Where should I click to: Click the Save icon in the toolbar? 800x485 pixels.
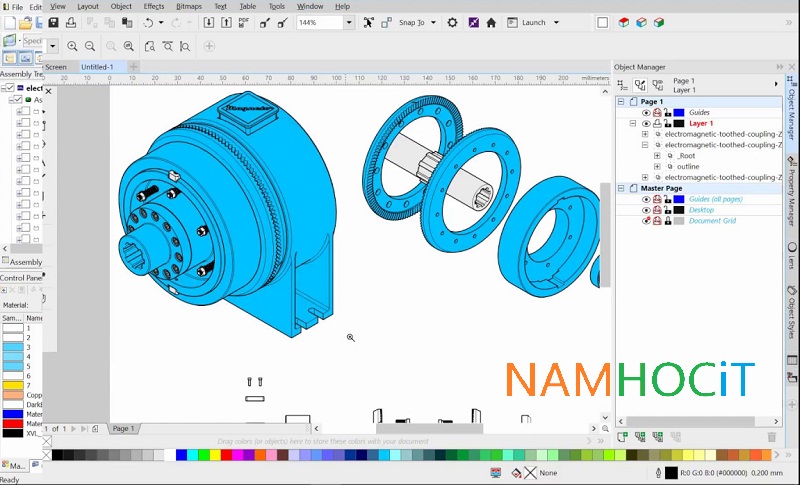(x=50, y=22)
